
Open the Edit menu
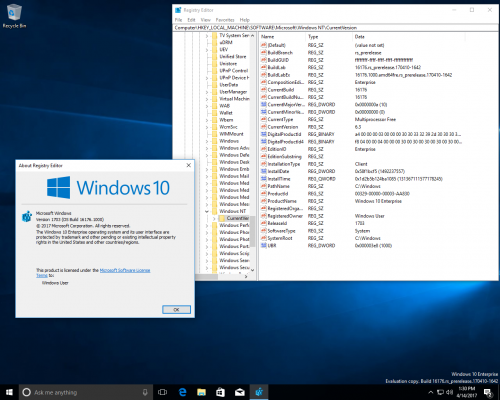pyautogui.click(x=191, y=20)
